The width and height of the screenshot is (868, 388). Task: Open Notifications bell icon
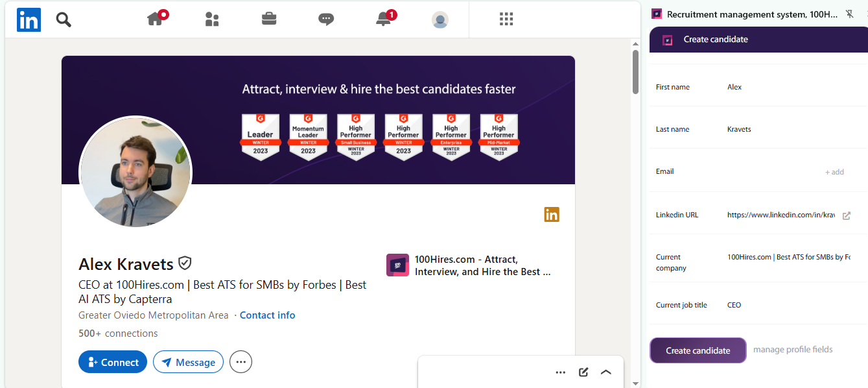tap(384, 19)
